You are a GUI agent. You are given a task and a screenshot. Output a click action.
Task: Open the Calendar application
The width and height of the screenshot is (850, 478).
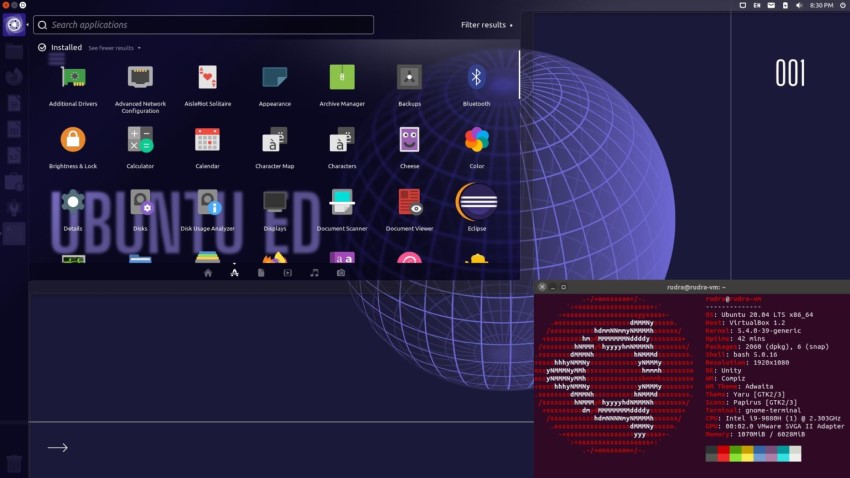click(208, 140)
